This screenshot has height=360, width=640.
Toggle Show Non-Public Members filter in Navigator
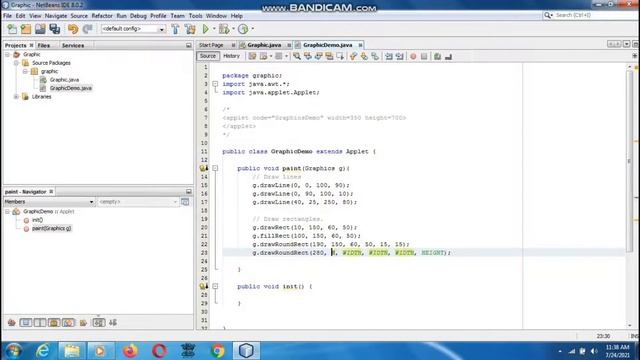pyautogui.click(x=54, y=323)
